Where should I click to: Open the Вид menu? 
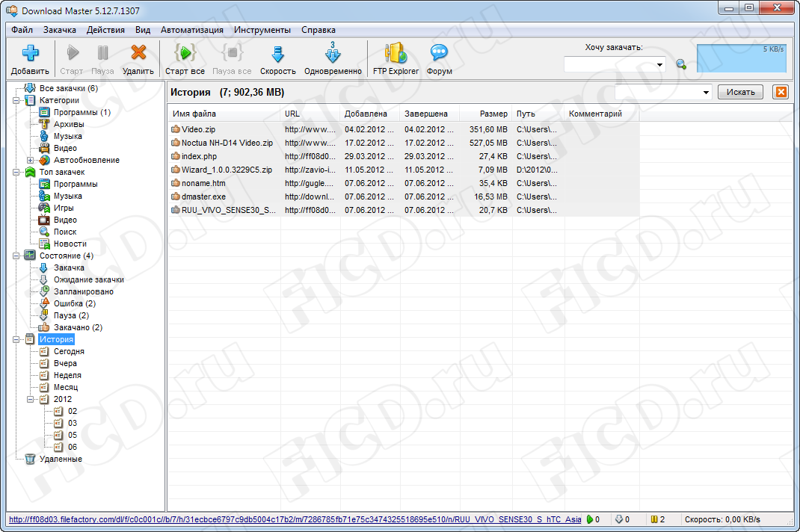coord(143,30)
